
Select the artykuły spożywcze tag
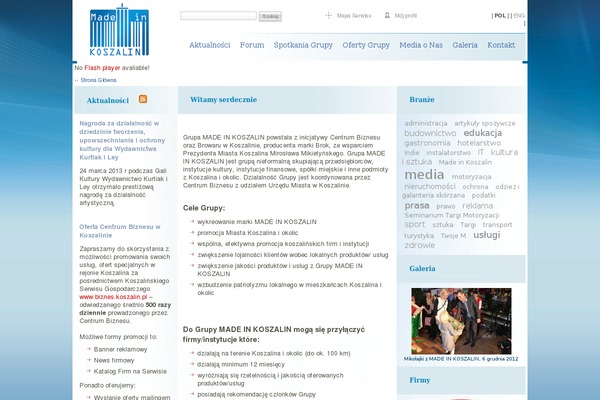pyautogui.click(x=485, y=123)
